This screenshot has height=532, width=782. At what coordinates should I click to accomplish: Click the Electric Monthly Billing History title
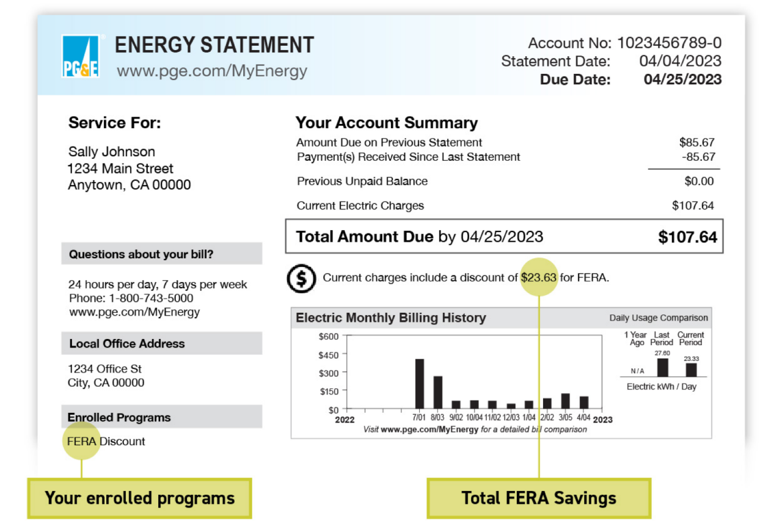[x=391, y=318]
